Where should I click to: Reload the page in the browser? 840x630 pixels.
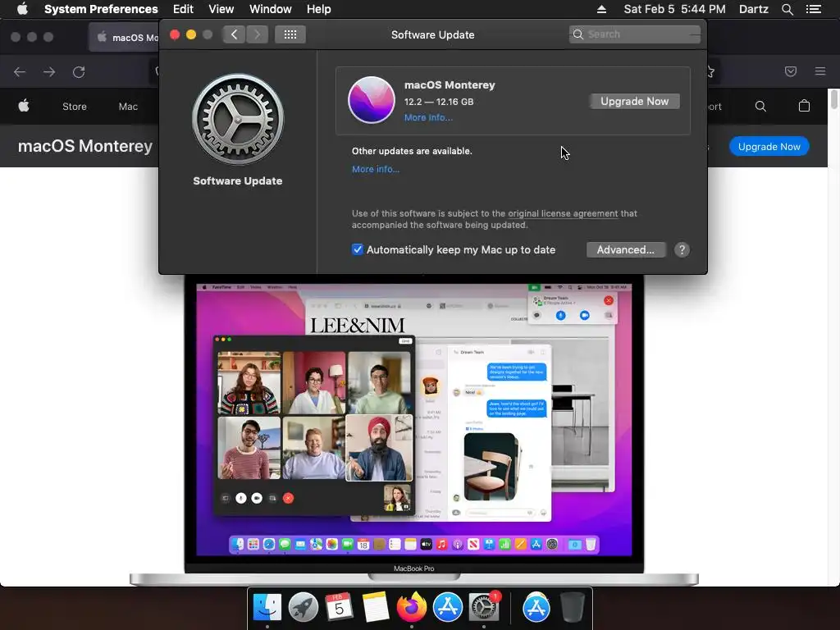tap(79, 72)
